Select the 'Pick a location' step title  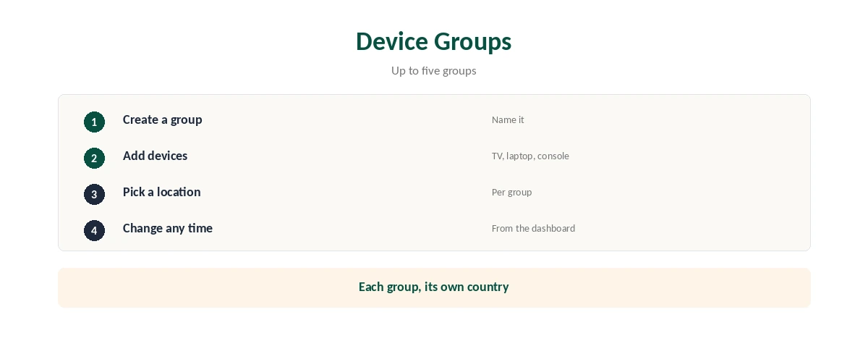click(162, 192)
